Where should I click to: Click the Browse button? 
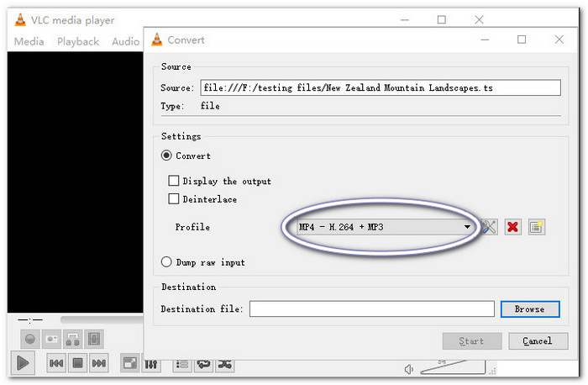(530, 309)
